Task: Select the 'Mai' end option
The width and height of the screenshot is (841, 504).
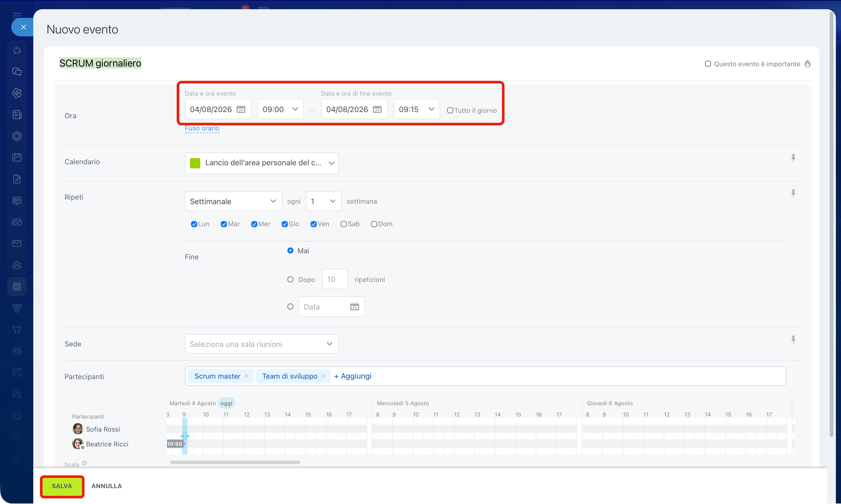Action: (290, 251)
